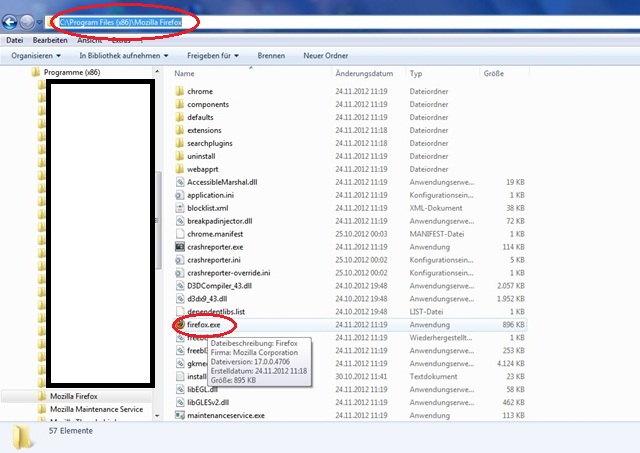Select the webapprt folder icon

click(x=180, y=169)
